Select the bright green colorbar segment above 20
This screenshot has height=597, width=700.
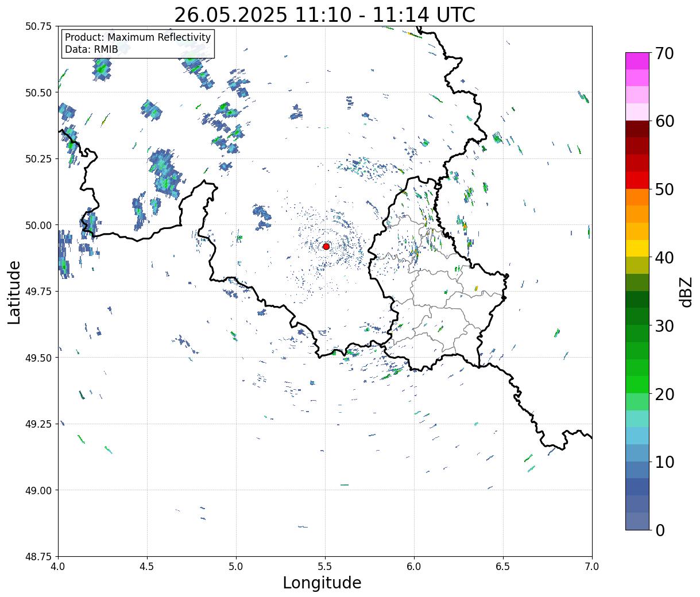[637, 385]
